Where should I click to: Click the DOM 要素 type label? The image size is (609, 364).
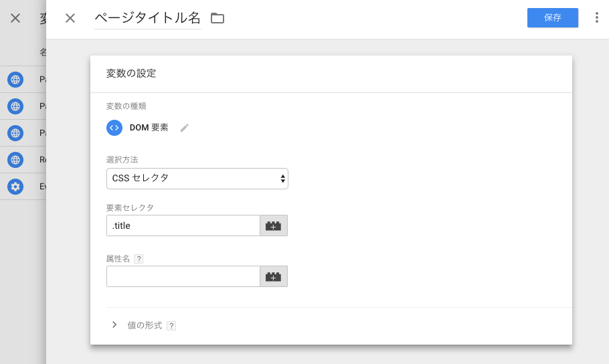pyautogui.click(x=149, y=128)
